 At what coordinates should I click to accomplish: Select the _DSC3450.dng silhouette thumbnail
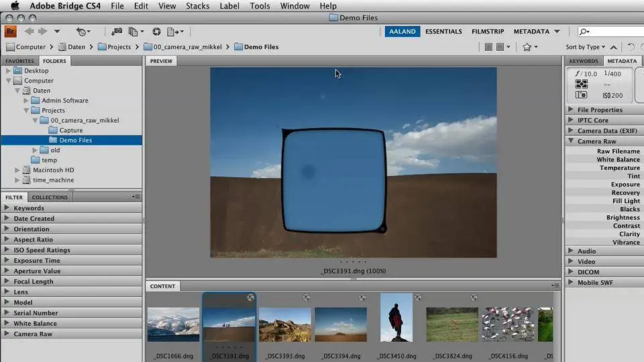point(396,318)
